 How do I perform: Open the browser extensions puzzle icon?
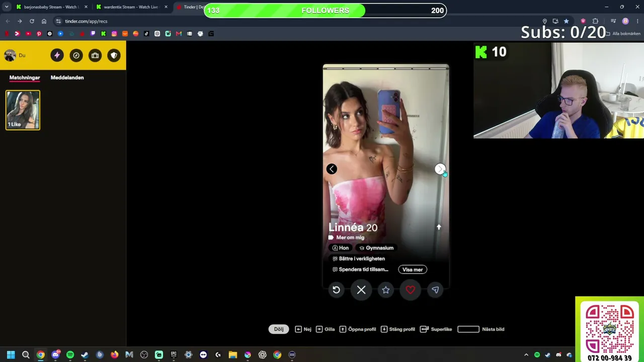[x=595, y=21]
